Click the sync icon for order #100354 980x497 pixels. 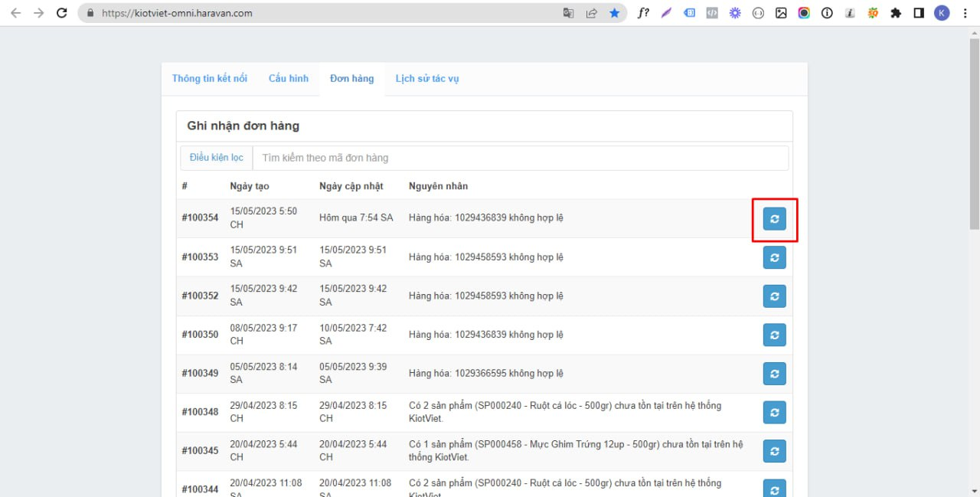pos(774,218)
